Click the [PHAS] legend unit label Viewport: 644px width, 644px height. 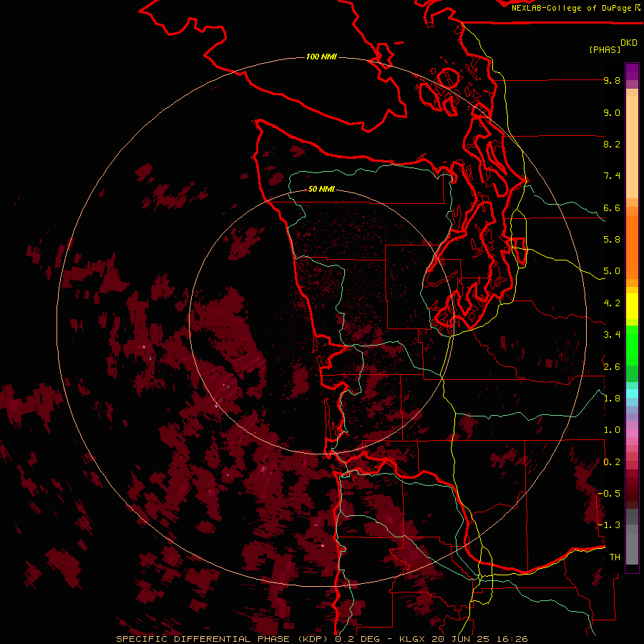tap(605, 49)
